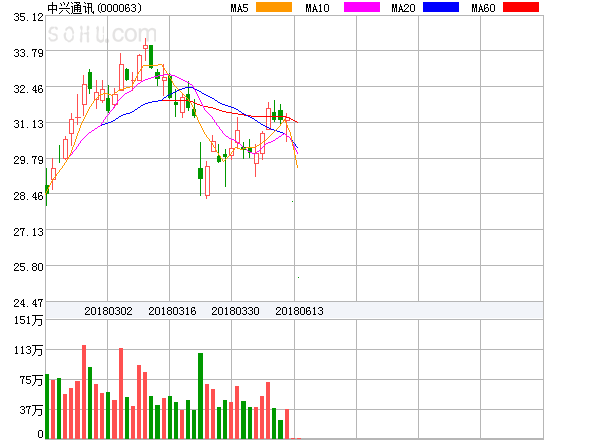Click the 33.79 price axis label

(28, 53)
